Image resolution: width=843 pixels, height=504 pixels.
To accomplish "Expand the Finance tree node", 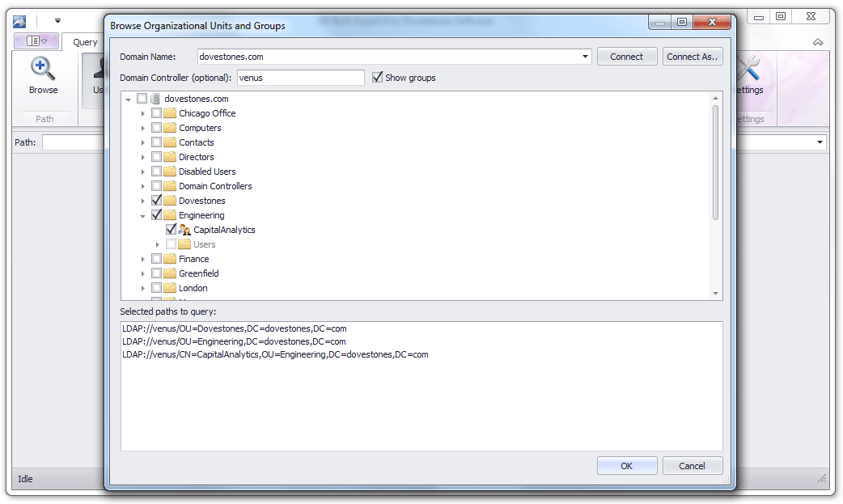I will pos(143,258).
